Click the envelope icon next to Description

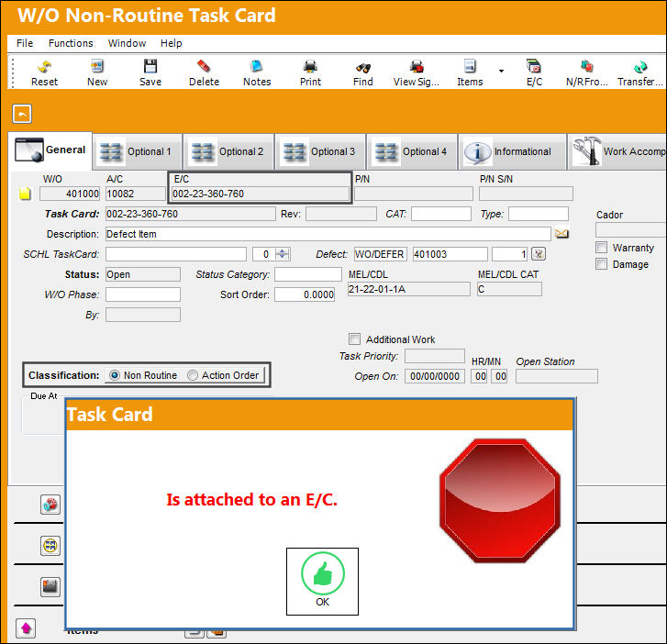(561, 234)
